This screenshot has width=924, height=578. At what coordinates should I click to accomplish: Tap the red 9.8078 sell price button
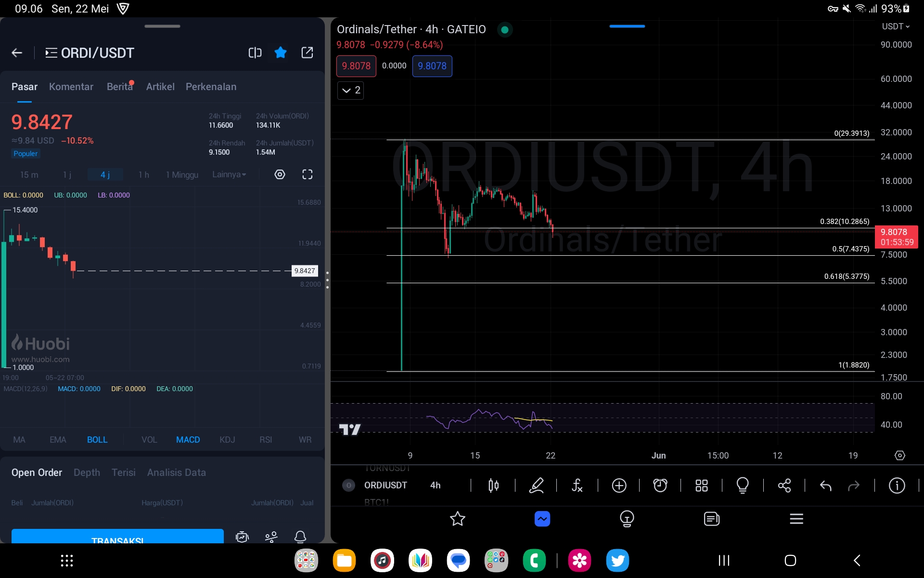356,66
